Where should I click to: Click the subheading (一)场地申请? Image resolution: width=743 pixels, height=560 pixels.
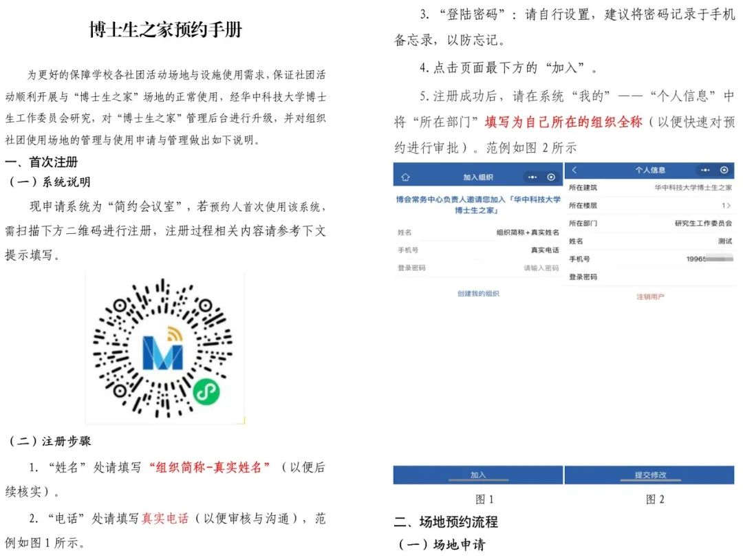pyautogui.click(x=441, y=544)
